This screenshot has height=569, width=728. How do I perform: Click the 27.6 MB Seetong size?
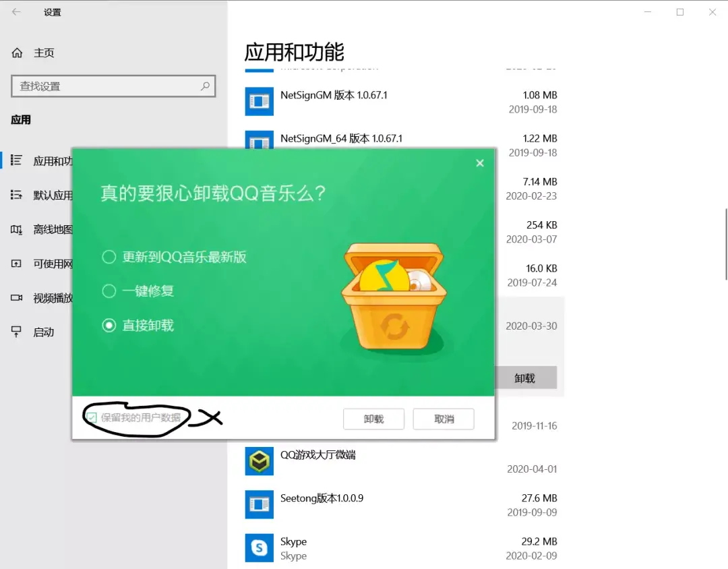click(x=539, y=498)
